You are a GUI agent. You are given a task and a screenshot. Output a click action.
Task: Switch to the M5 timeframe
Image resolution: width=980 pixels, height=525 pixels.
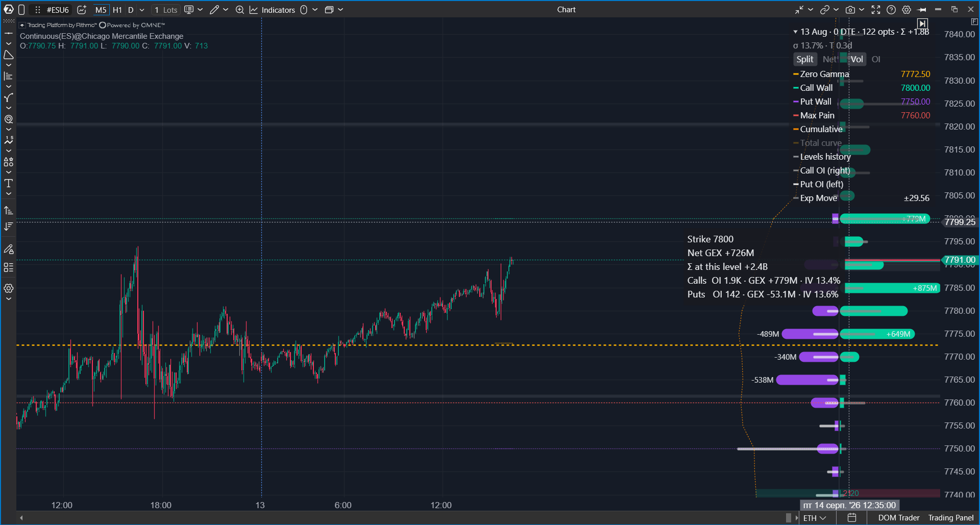[x=101, y=10]
